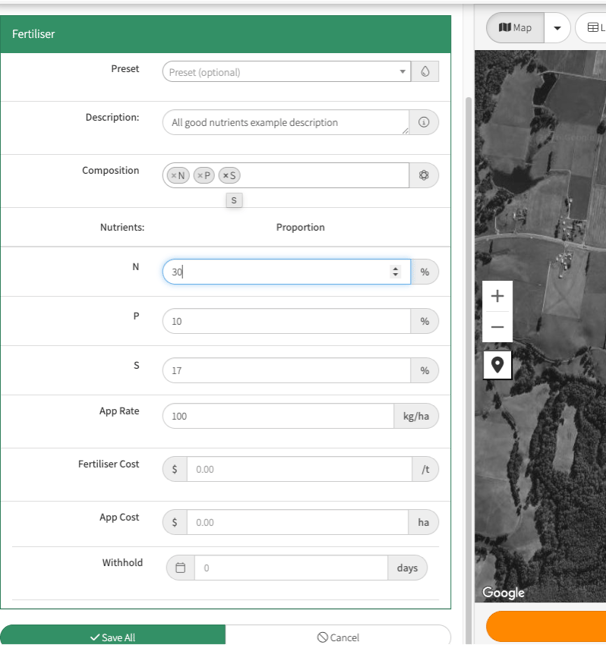Remove the P tag from Composition
Viewport: 606px width, 645px height.
tap(199, 176)
